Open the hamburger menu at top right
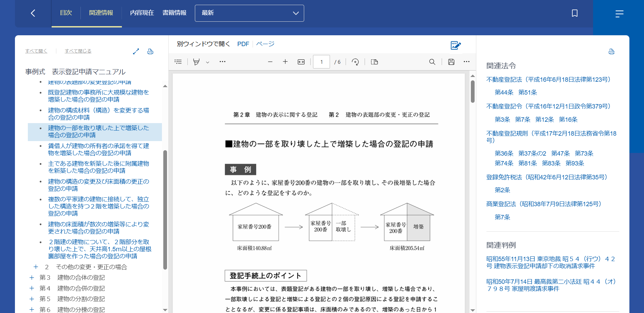The image size is (644, 313). 619,14
